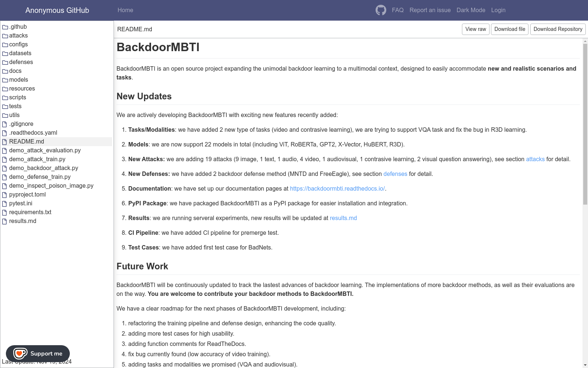Click the configs folder icon
The height and width of the screenshot is (368, 588).
click(x=5, y=45)
